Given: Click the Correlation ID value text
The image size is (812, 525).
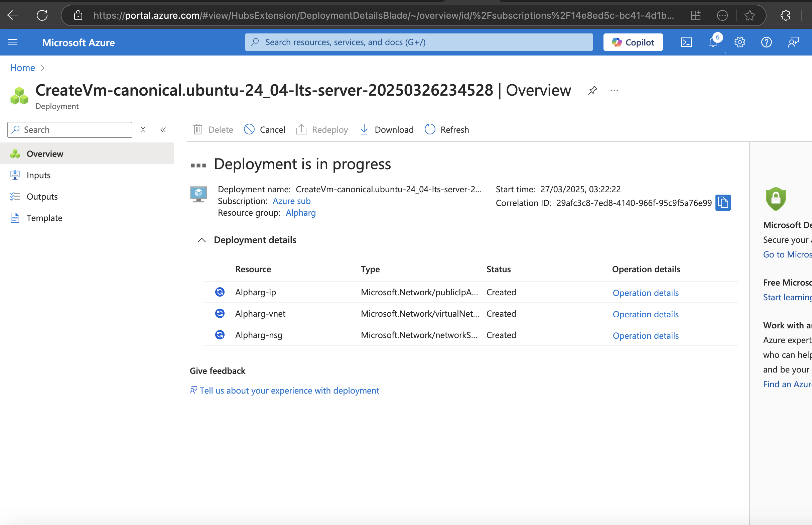Looking at the screenshot, I should click(x=634, y=203).
